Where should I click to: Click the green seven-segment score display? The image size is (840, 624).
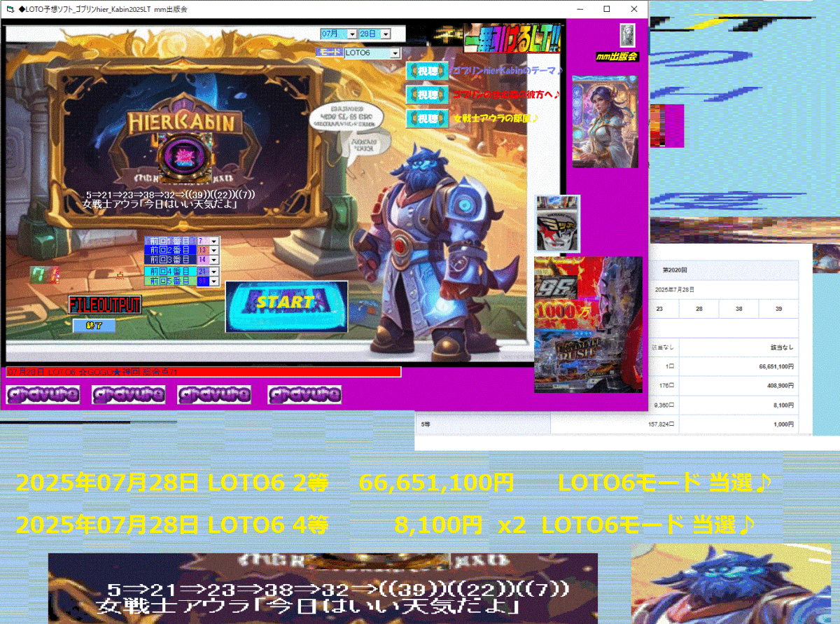44,275
